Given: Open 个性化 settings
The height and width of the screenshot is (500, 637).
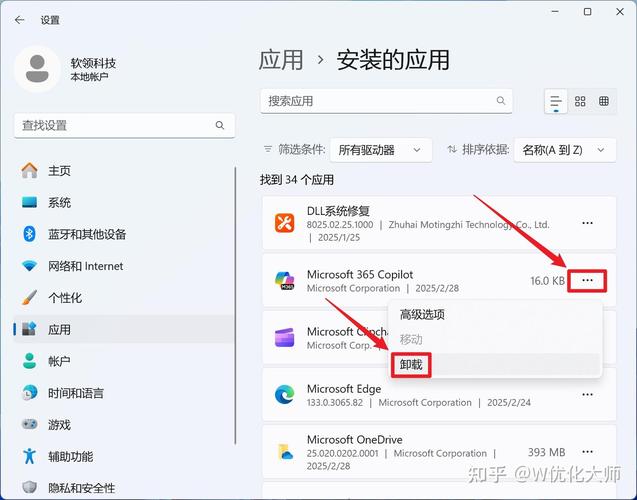Looking at the screenshot, I should pyautogui.click(x=124, y=298).
